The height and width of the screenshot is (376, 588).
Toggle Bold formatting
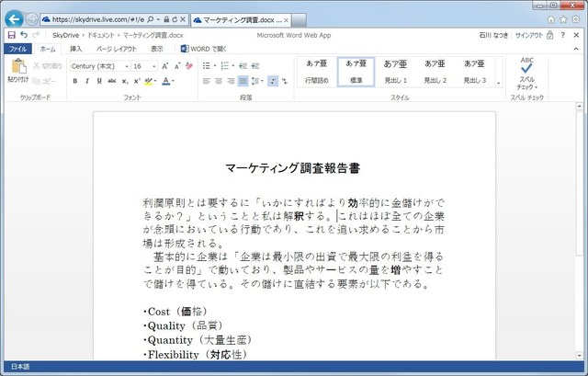[x=74, y=81]
